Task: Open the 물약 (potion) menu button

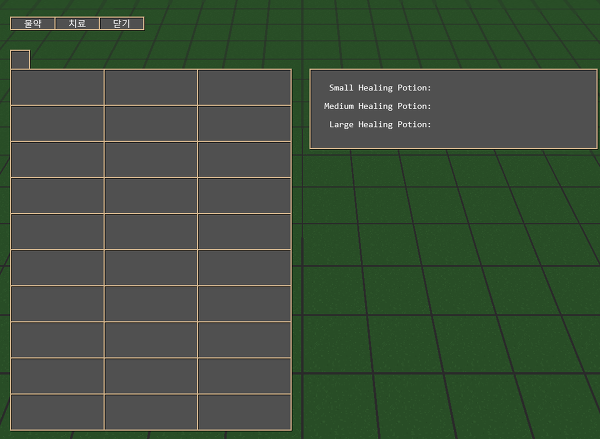Action: point(33,23)
